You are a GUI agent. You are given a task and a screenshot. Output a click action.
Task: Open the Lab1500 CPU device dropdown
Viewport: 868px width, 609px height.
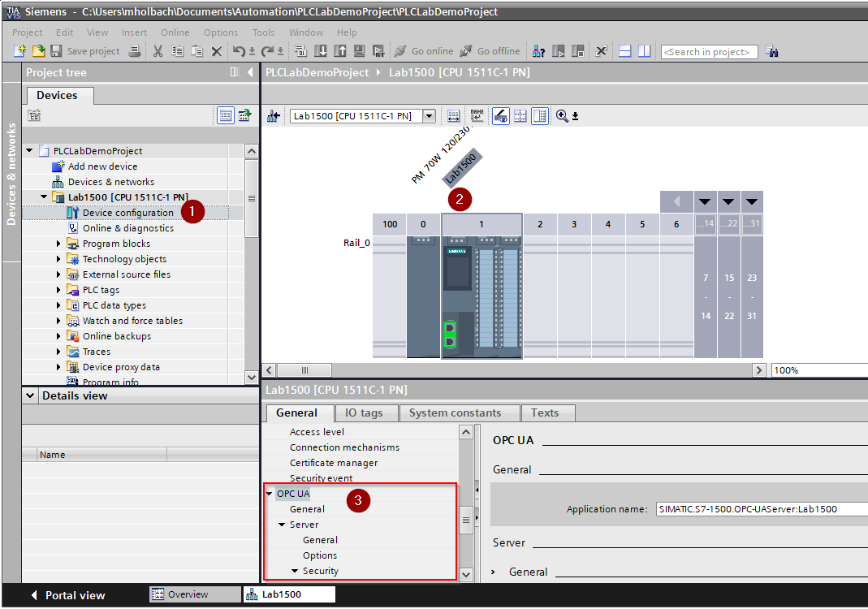430,115
